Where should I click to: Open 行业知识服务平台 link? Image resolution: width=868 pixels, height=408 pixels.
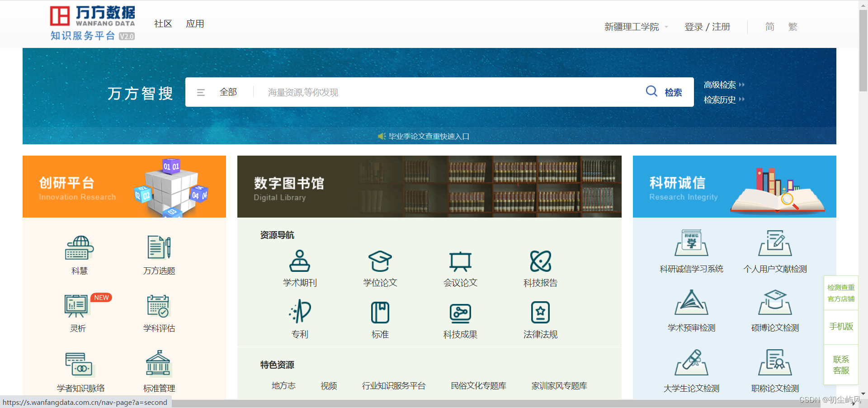tap(394, 385)
